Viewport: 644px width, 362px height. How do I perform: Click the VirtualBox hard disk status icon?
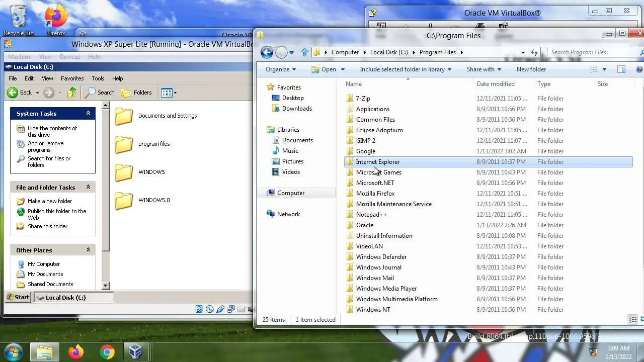tap(199, 309)
